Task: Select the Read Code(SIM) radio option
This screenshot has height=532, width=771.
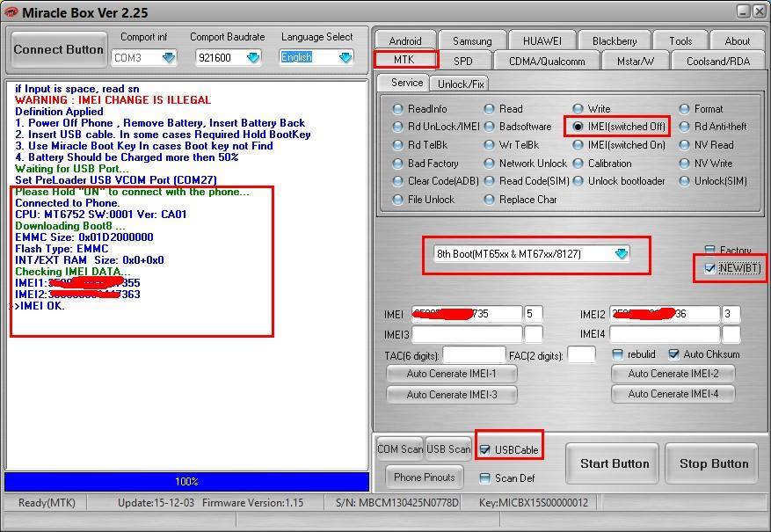Action: (527, 181)
